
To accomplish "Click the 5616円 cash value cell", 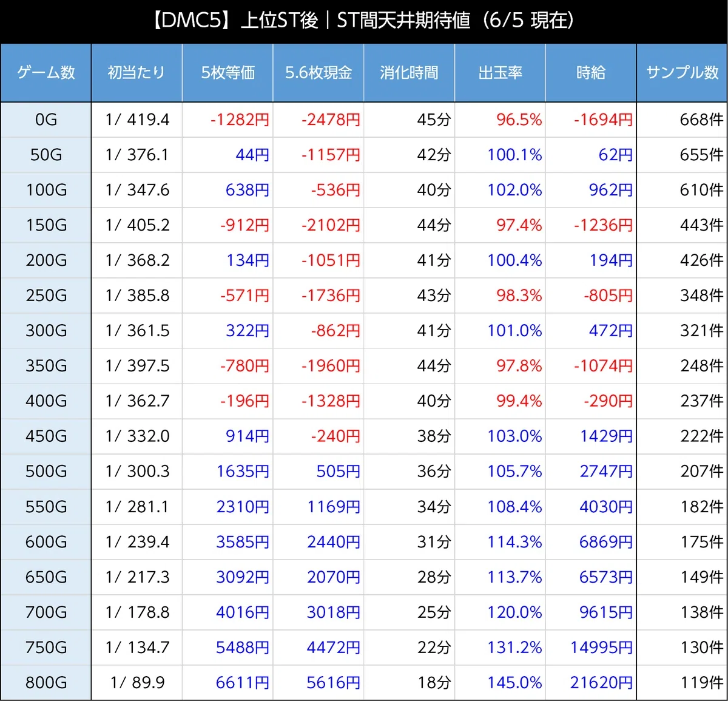I will [318, 683].
